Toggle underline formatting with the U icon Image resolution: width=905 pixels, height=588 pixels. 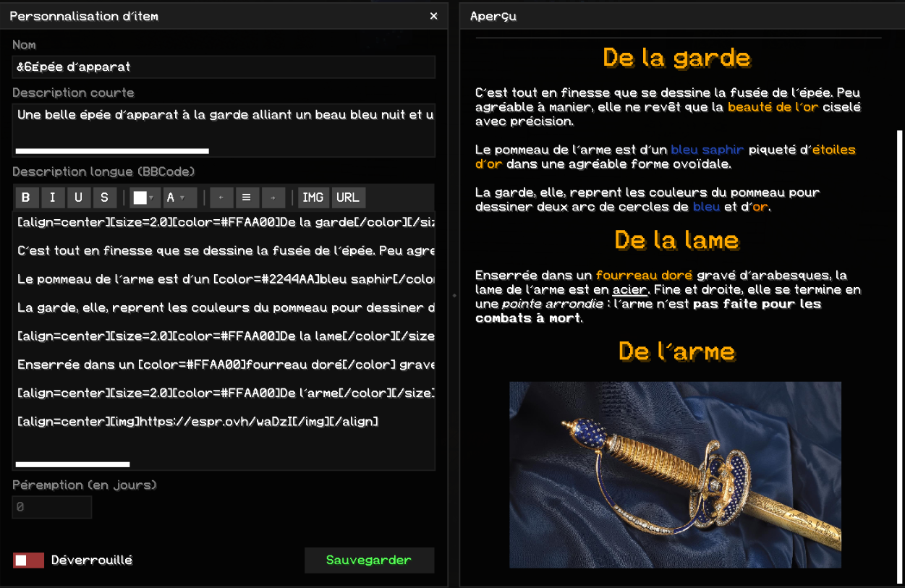point(79,197)
